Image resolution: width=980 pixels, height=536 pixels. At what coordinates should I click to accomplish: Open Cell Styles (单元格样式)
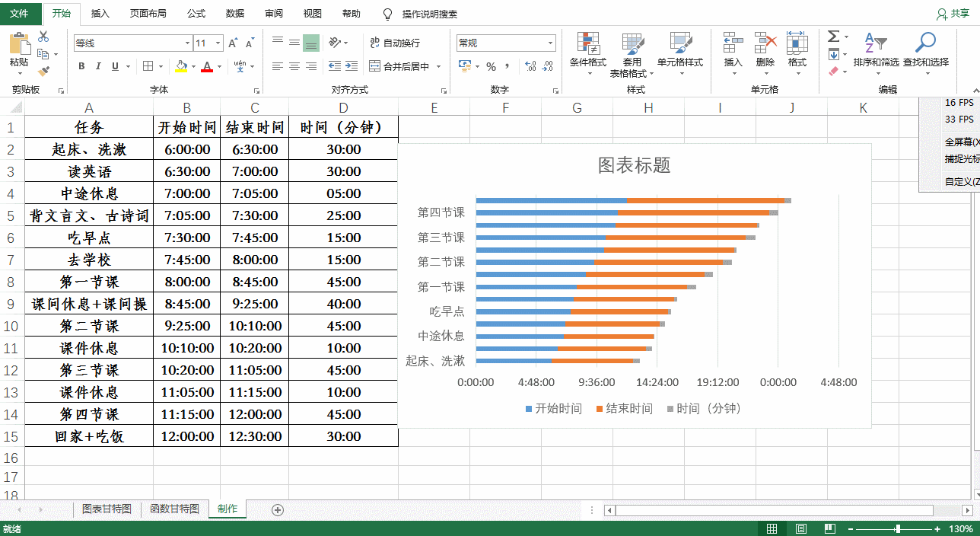pyautogui.click(x=680, y=55)
